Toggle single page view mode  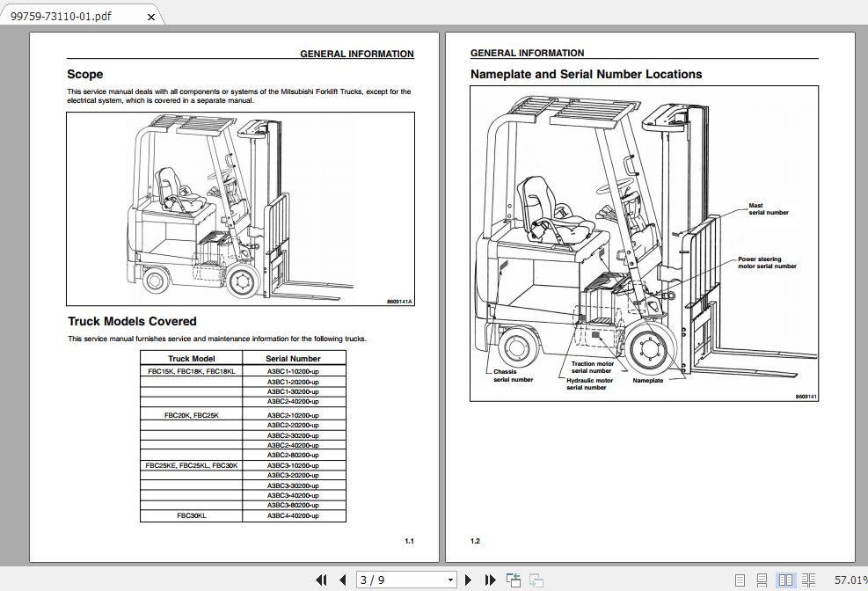click(x=739, y=579)
